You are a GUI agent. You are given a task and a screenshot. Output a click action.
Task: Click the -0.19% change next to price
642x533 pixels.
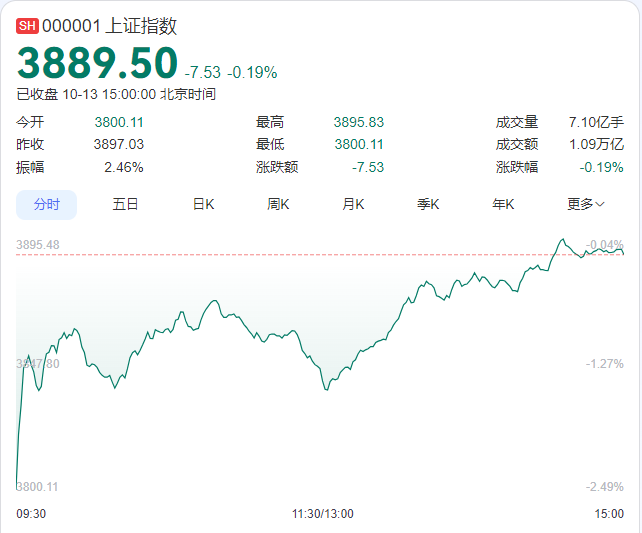(252, 72)
